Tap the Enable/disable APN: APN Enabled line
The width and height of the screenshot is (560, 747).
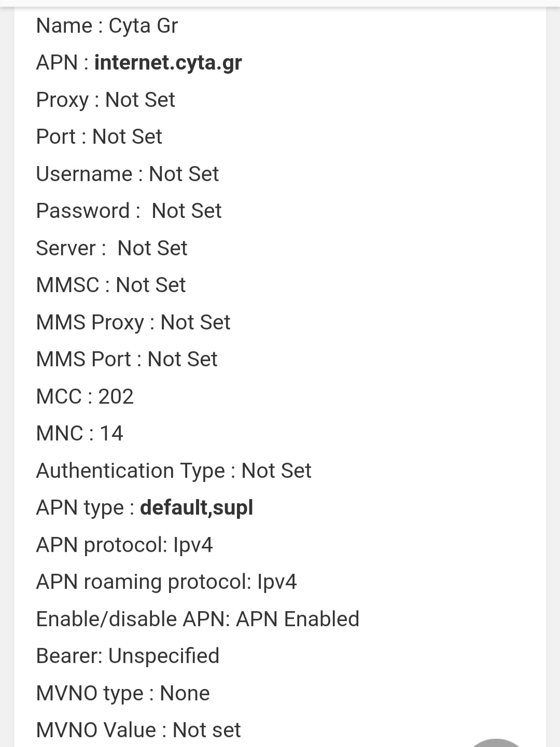198,619
